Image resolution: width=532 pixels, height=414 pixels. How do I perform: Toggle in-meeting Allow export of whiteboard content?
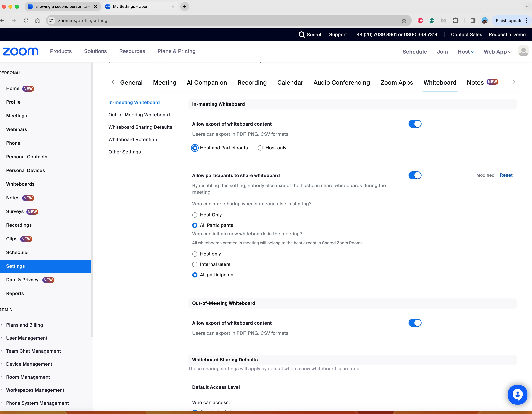pos(415,124)
